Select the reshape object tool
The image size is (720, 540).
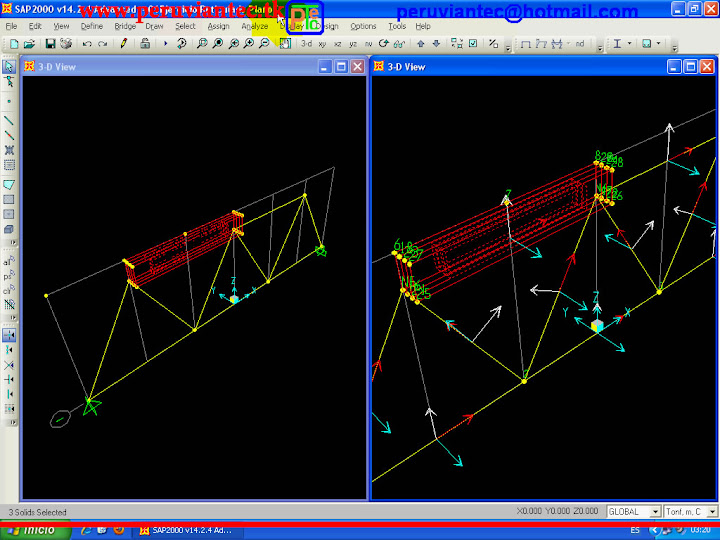tap(9, 82)
